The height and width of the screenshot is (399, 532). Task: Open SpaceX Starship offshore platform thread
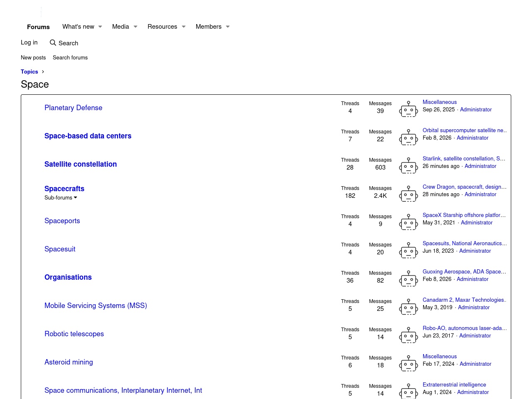tap(464, 215)
